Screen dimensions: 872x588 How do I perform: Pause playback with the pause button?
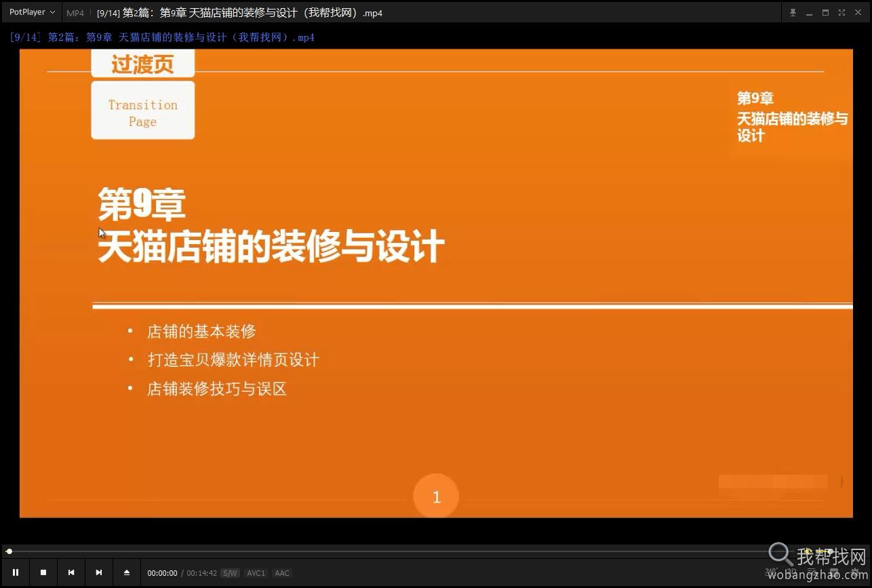point(16,572)
